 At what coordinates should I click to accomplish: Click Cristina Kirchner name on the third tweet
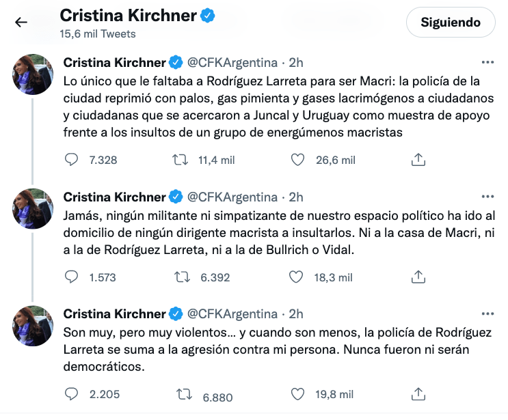(x=114, y=314)
